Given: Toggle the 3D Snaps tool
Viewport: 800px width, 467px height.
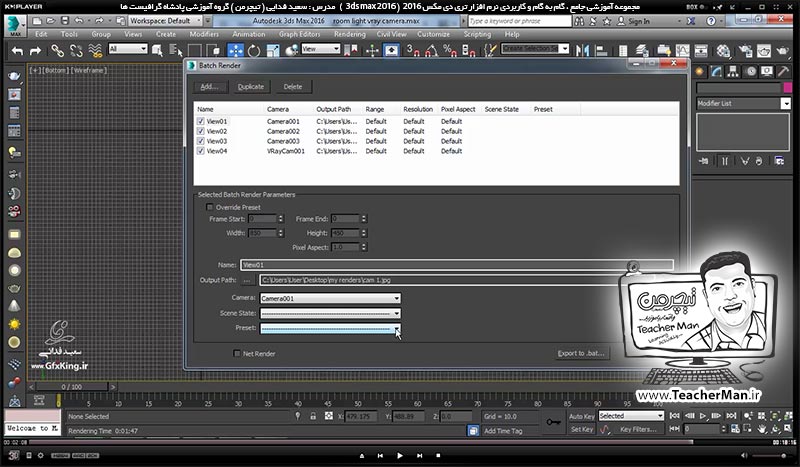Looking at the screenshot, I should click(x=412, y=50).
